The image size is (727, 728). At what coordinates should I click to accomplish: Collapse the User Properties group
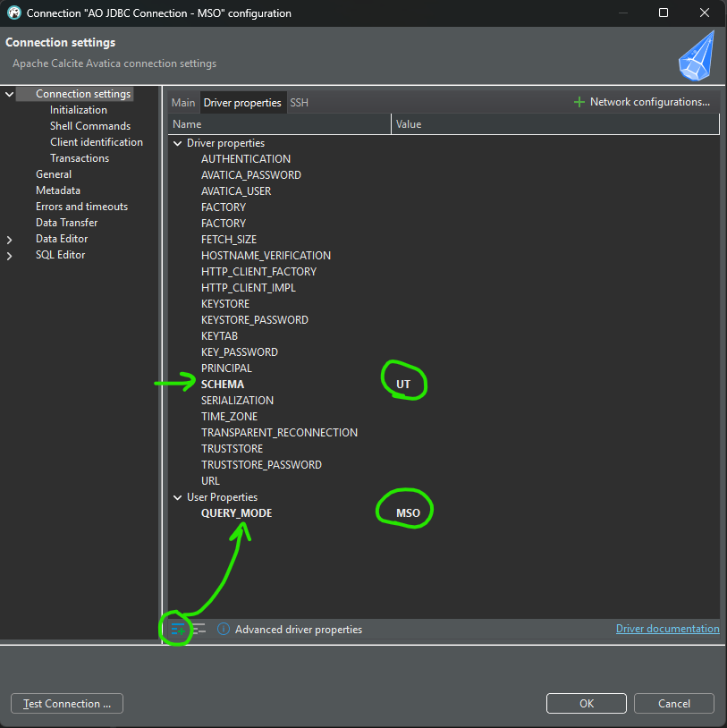pyautogui.click(x=177, y=497)
